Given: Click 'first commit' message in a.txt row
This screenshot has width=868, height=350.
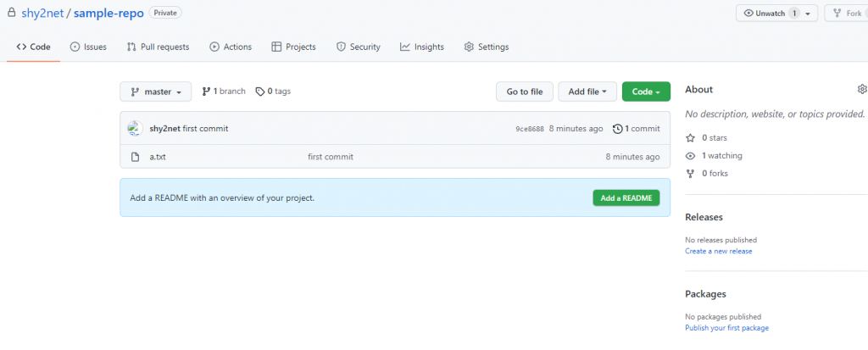Looking at the screenshot, I should point(331,157).
